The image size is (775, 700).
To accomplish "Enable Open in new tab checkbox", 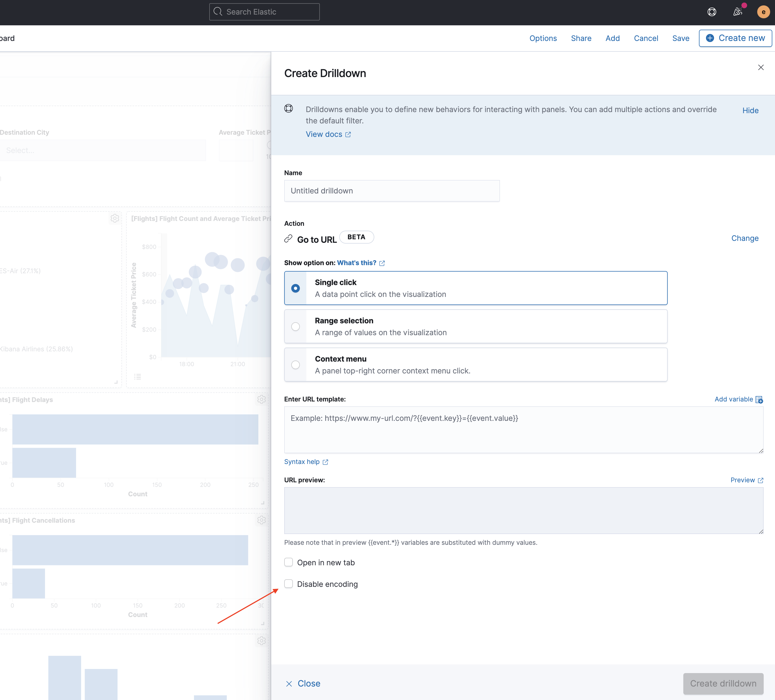I will pyautogui.click(x=289, y=563).
